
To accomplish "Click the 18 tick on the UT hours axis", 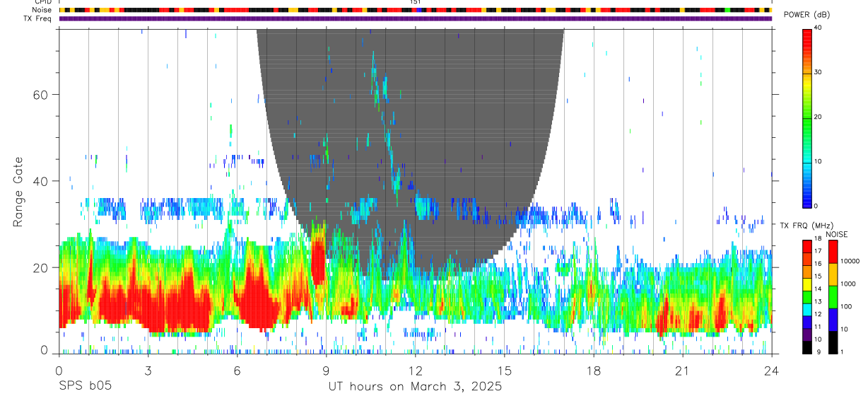I will pos(593,371).
